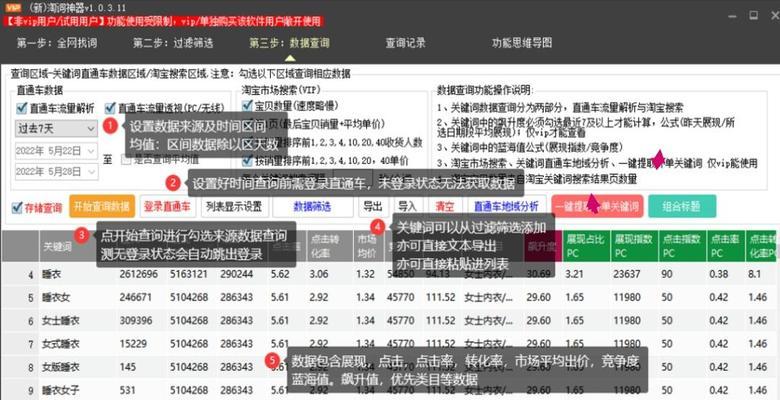Open the 2022年5月22日 start date picker
This screenshot has height=400, width=780.
(56, 150)
